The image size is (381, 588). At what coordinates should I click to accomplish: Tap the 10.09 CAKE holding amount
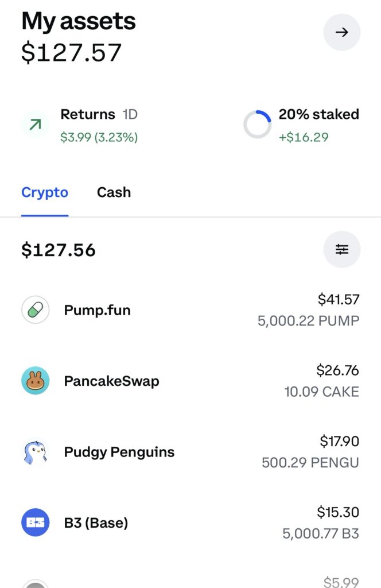tap(321, 392)
